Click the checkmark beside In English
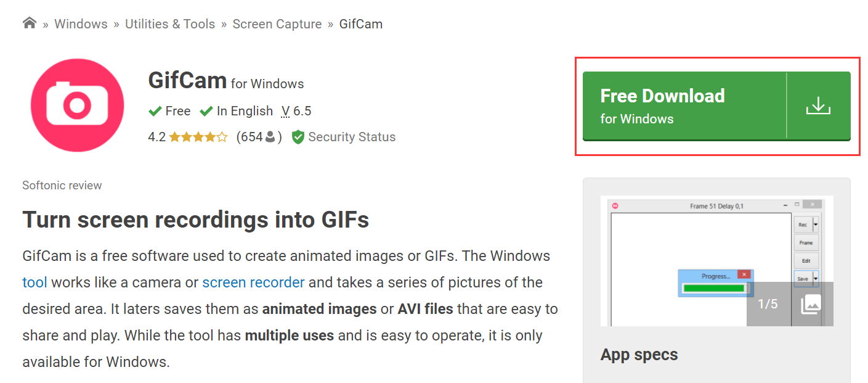Screen dimensions: 868x383 tap(206, 111)
